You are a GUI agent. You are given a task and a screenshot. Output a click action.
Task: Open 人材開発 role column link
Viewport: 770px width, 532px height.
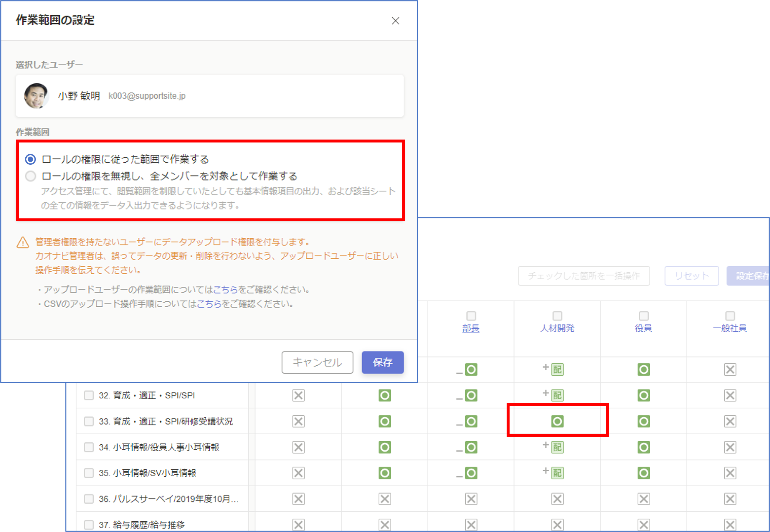point(557,328)
